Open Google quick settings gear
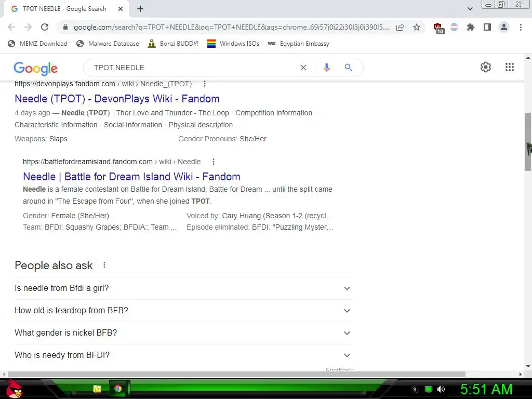532x399 pixels. click(x=486, y=67)
